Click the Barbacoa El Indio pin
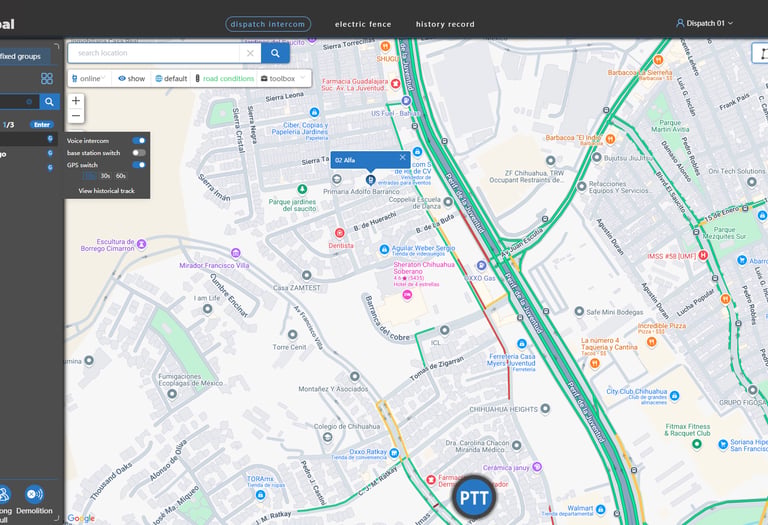This screenshot has height=525, width=768. [610, 139]
